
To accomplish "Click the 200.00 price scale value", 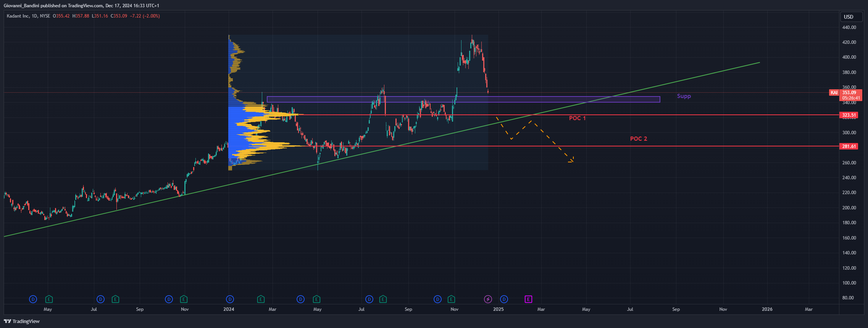I will coord(849,208).
